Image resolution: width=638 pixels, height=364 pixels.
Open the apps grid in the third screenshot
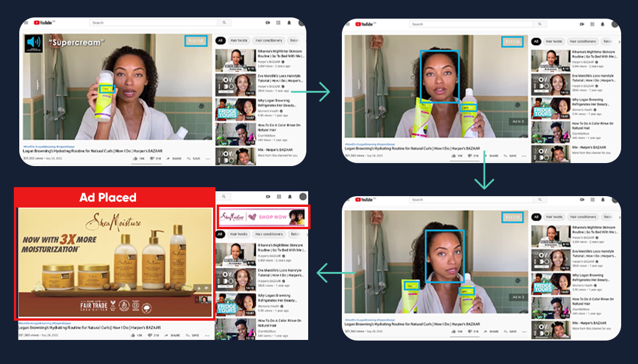592,200
